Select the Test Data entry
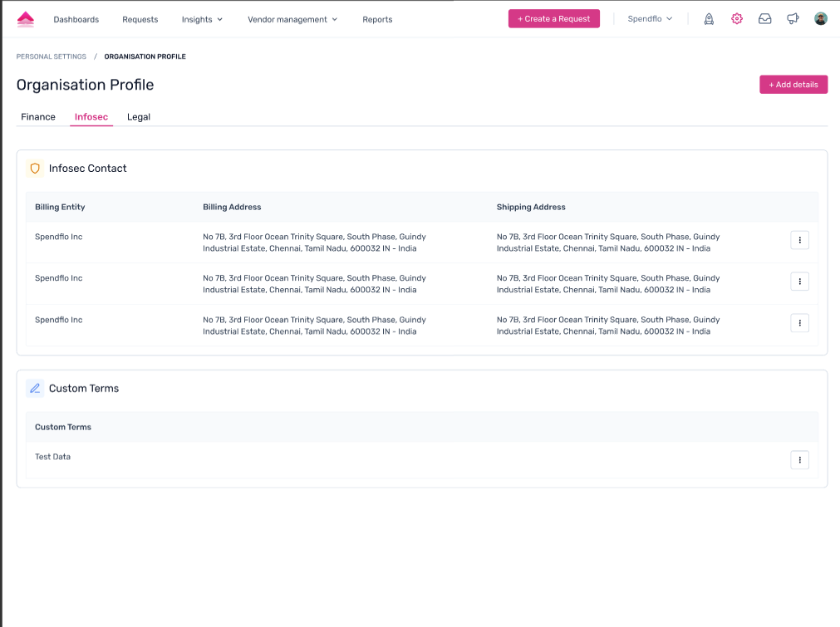Viewport: 840px width, 627px height. [x=52, y=457]
